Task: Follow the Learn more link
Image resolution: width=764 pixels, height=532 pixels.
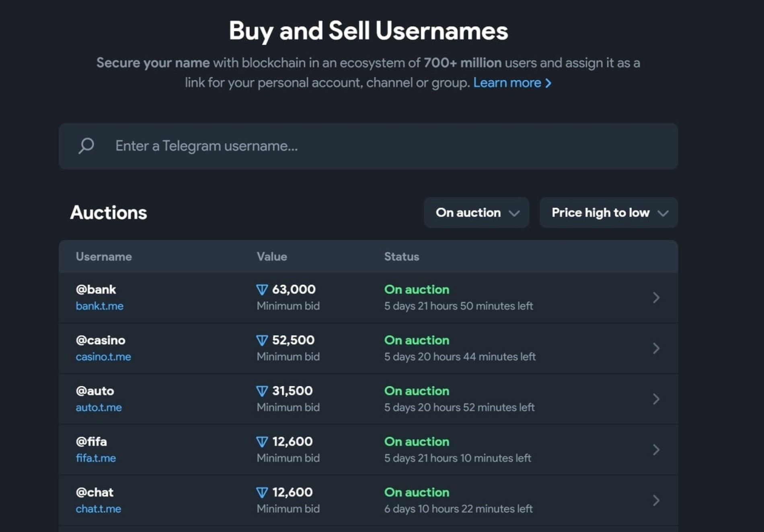Action: [x=512, y=83]
